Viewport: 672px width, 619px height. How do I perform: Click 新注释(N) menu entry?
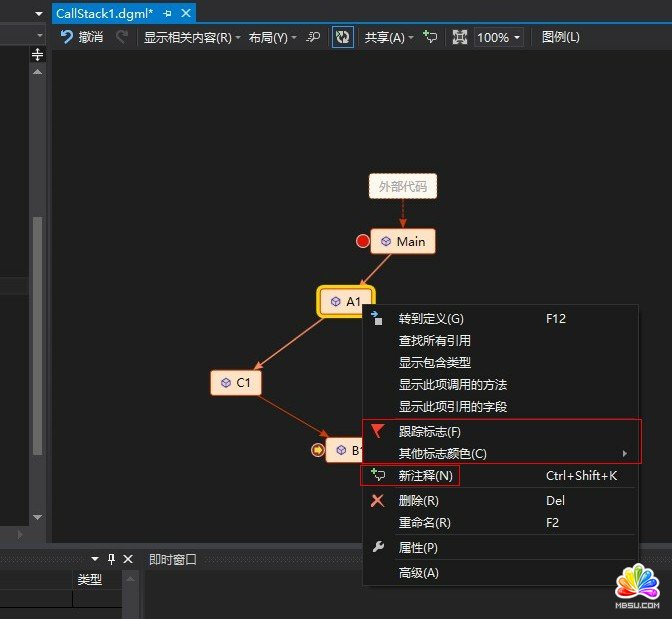pyautogui.click(x=425, y=476)
